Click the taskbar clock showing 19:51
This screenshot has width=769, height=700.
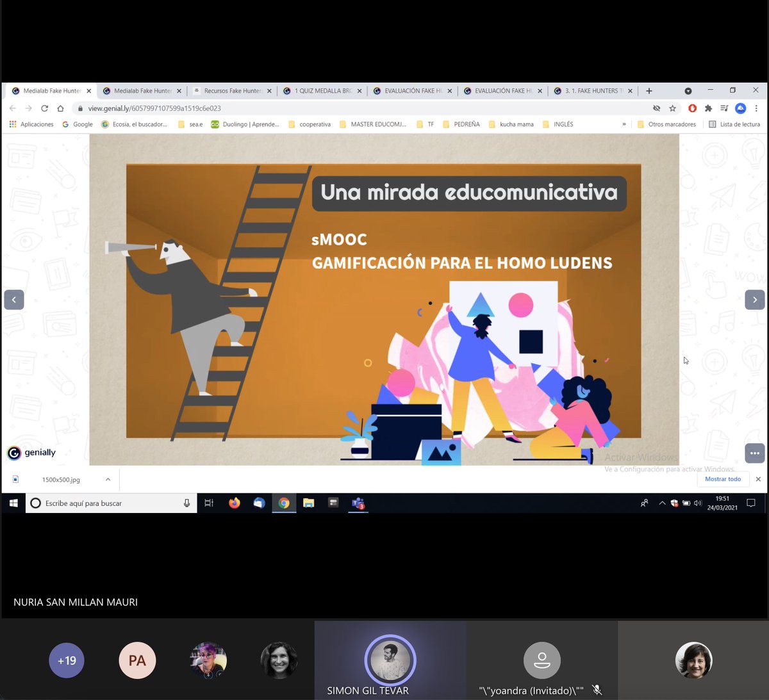[x=722, y=503]
